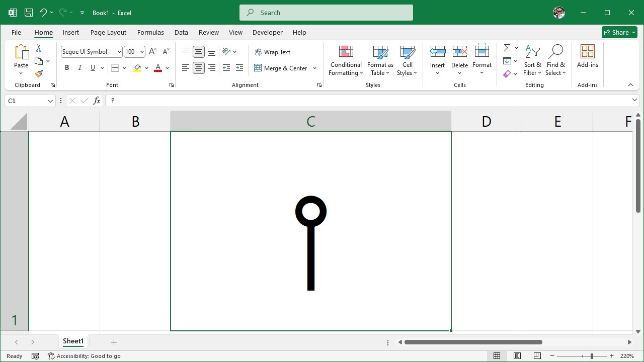644x362 pixels.
Task: Open the font name dropdown
Action: 119,52
